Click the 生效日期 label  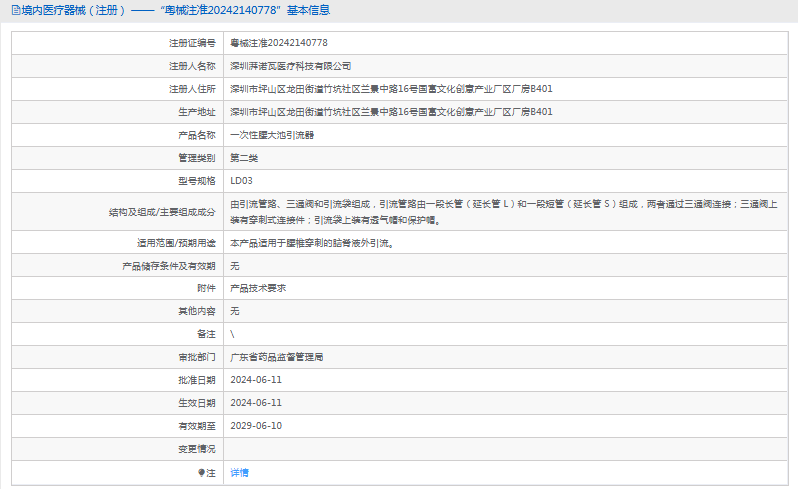[197, 404]
